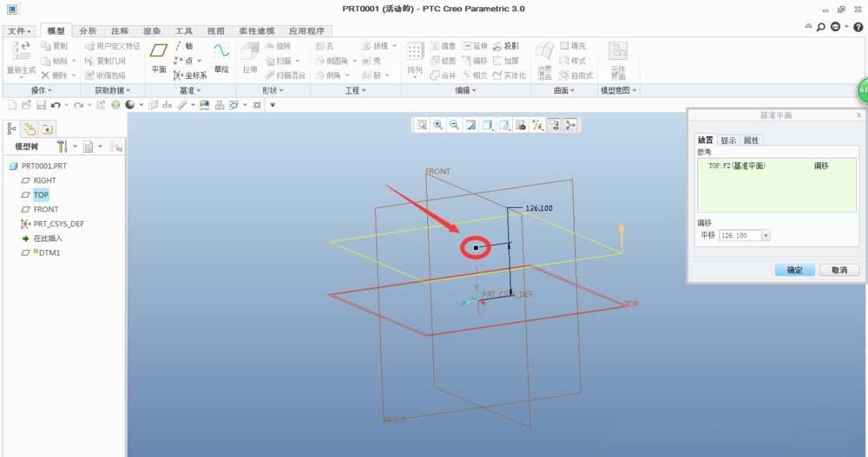Open the 平移 offset value dropdown arrow

(766, 236)
